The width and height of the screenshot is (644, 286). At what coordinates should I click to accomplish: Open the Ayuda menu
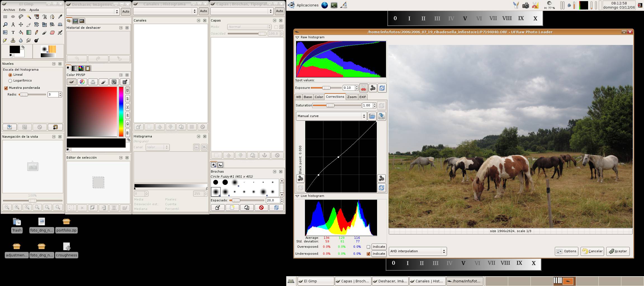click(x=34, y=10)
